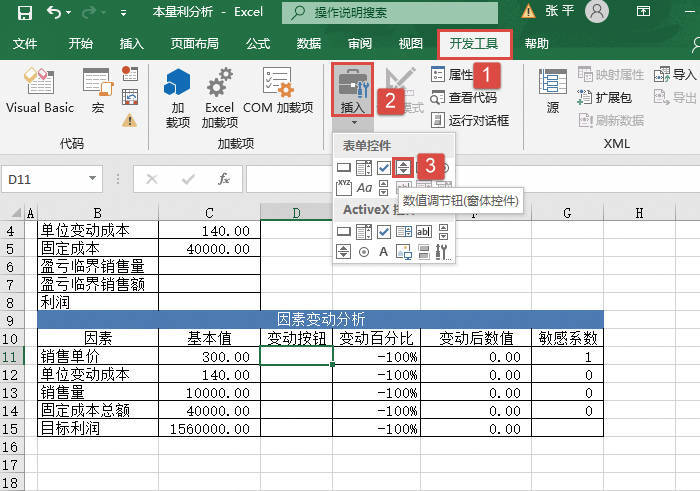Open Macro Security warning icon
The height and width of the screenshot is (491, 700).
[130, 120]
